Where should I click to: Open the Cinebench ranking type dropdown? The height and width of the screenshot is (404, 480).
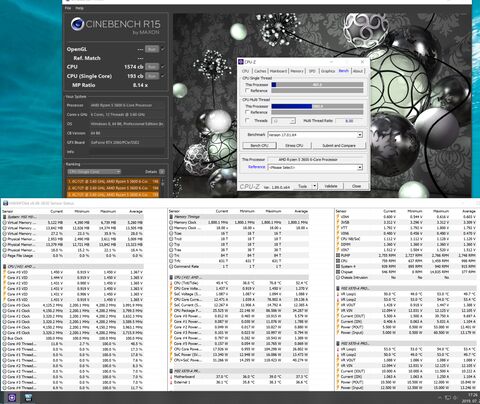(x=94, y=172)
